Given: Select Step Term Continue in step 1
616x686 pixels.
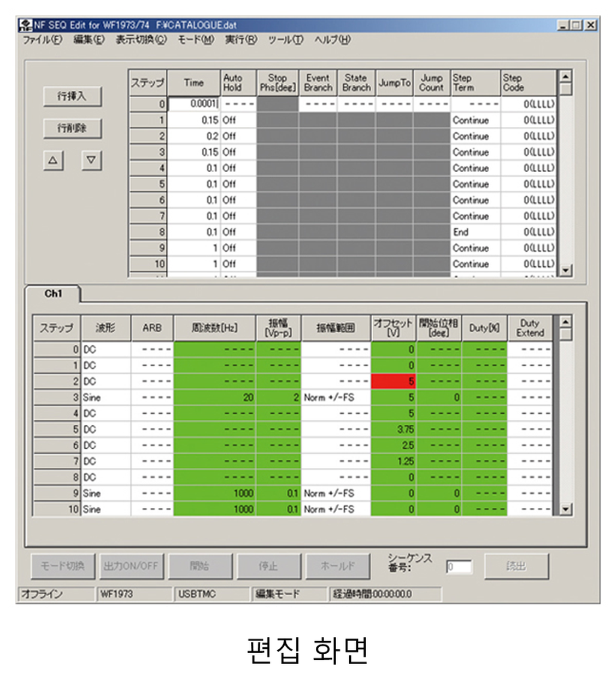Looking at the screenshot, I should (476, 120).
